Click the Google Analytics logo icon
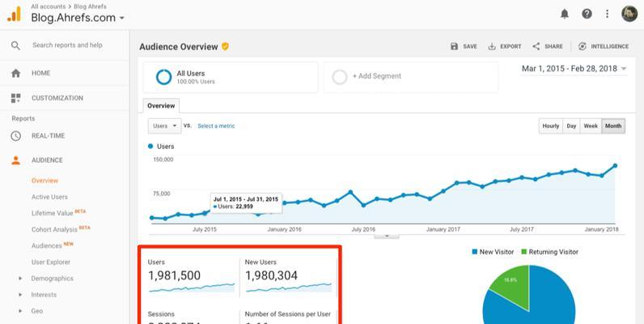 (14, 15)
